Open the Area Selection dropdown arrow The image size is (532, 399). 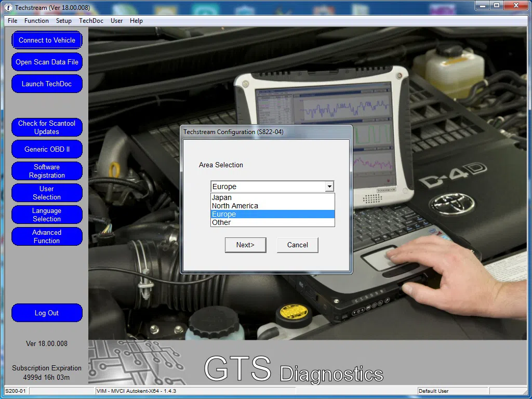pos(329,187)
